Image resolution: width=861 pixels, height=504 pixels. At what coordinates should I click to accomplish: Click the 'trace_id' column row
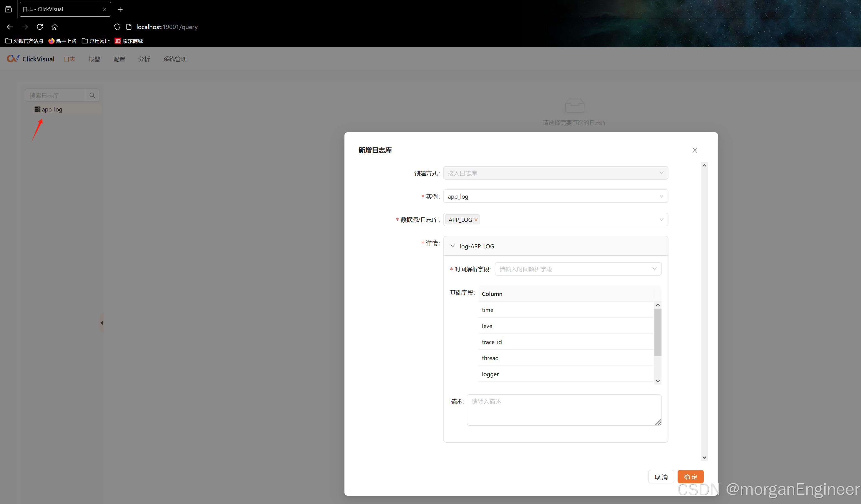coord(566,342)
